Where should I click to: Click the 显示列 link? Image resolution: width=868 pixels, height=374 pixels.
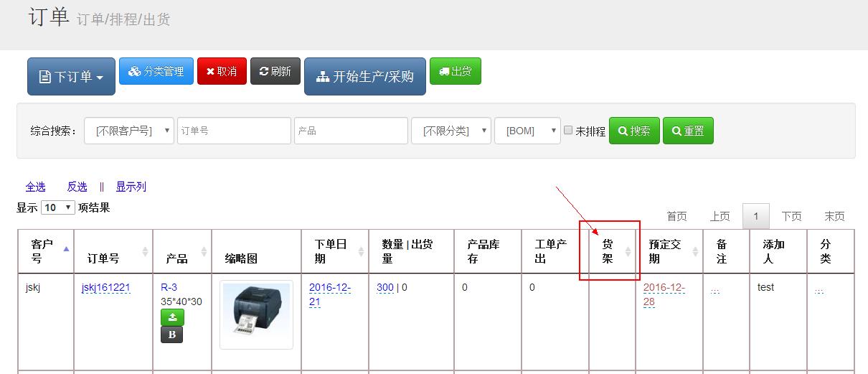pos(131,187)
